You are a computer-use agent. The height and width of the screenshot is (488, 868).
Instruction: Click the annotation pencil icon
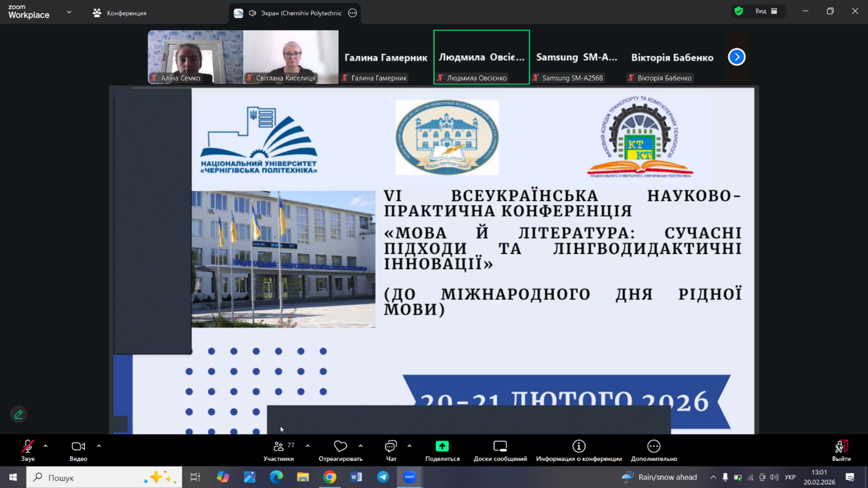[x=18, y=415]
